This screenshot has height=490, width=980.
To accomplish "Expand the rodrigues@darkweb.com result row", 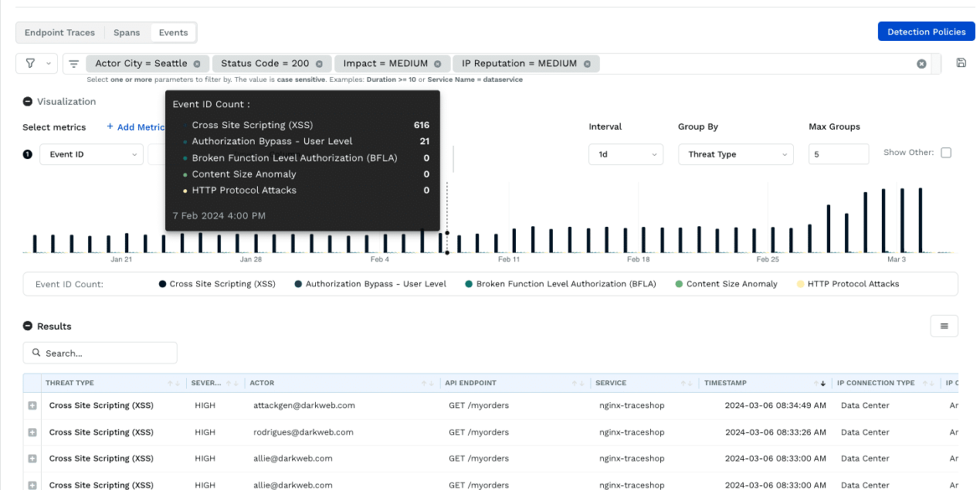I will point(33,432).
